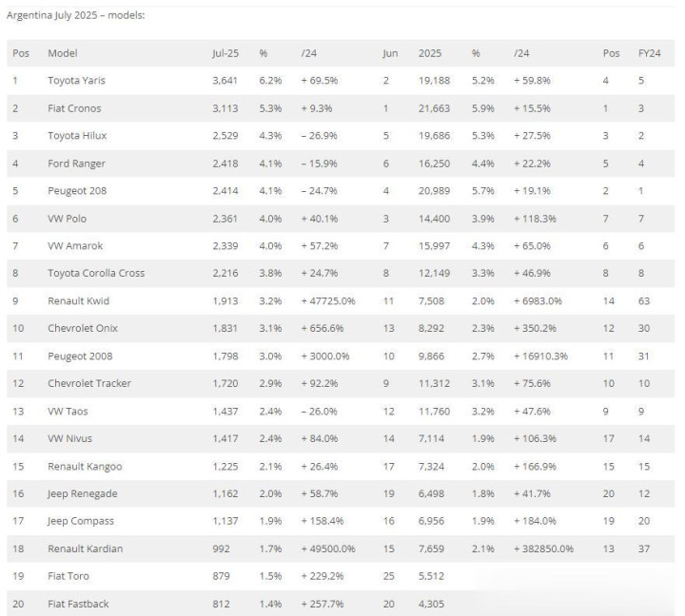The height and width of the screenshot is (616, 685).
Task: Select the Peugeot 208 model cell
Action: pos(77,191)
